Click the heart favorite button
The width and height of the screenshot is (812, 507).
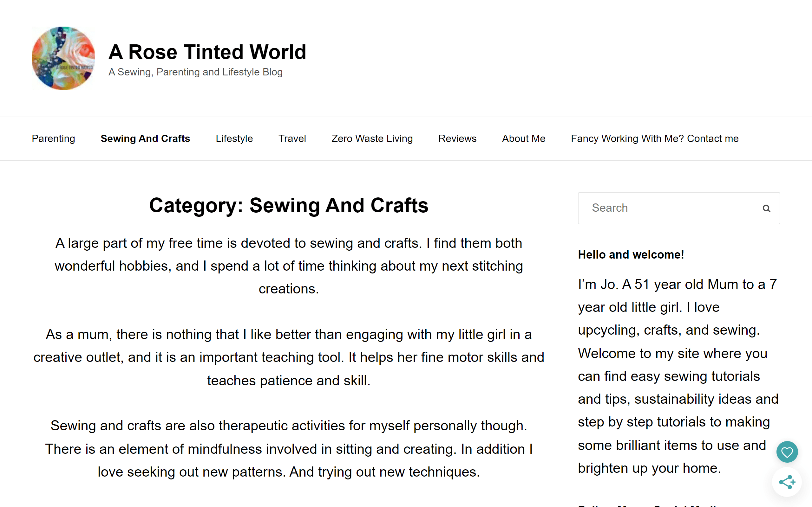tap(787, 452)
